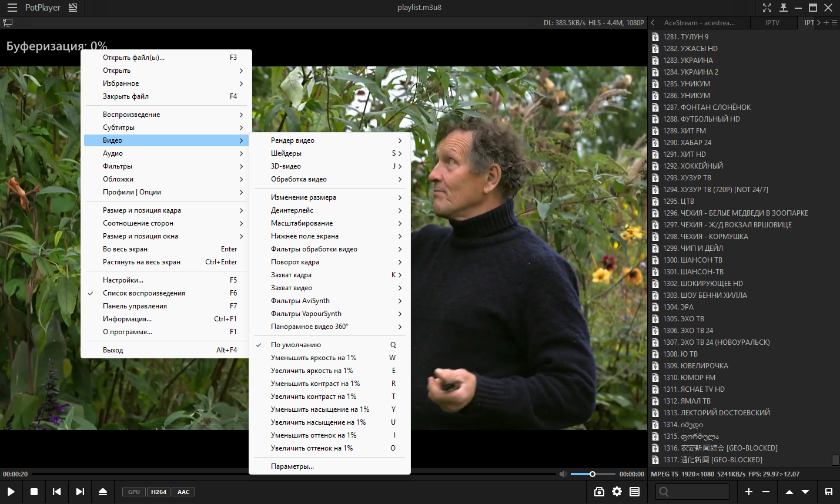Switch to the IPTV playlist tab

[772, 23]
